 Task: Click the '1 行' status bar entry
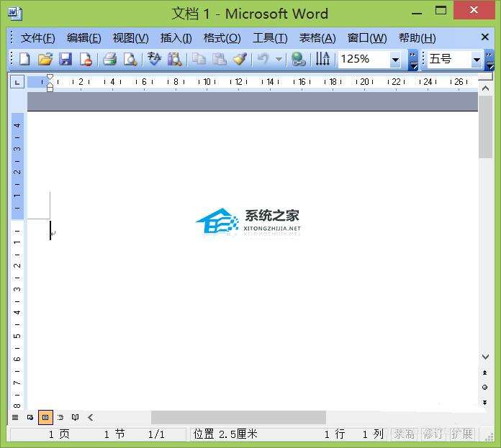[335, 434]
